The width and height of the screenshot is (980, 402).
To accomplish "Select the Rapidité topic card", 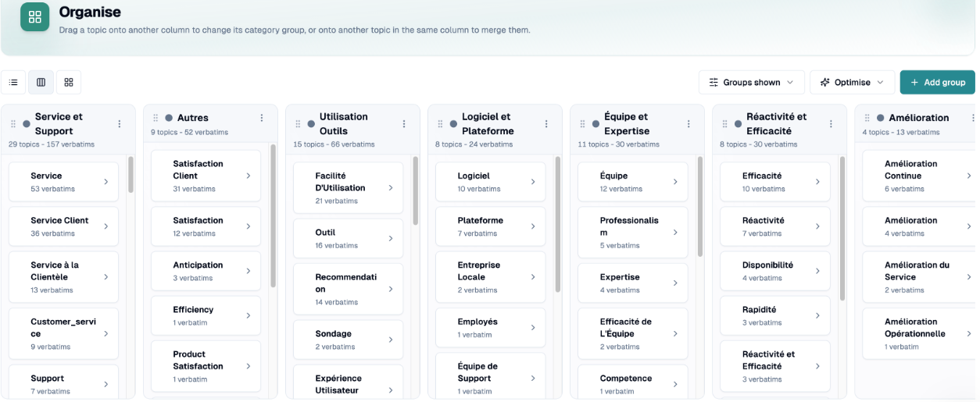I will 774,315.
